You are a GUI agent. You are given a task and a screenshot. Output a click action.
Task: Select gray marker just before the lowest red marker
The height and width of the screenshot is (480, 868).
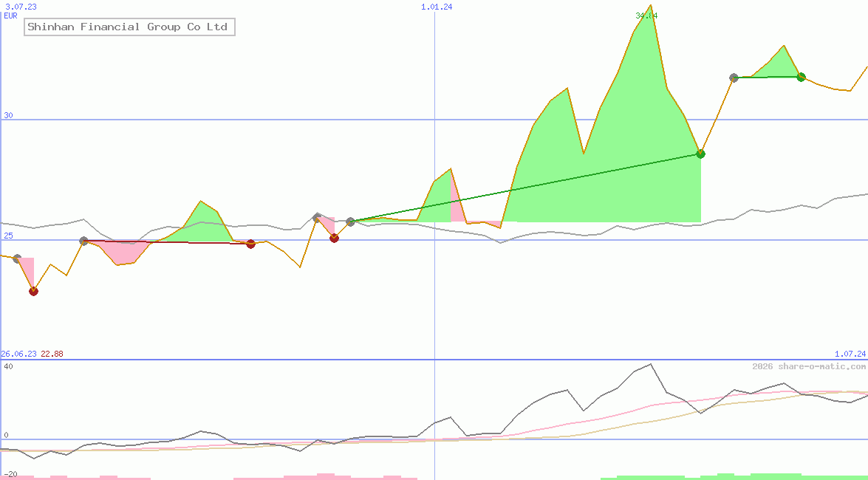tap(17, 258)
